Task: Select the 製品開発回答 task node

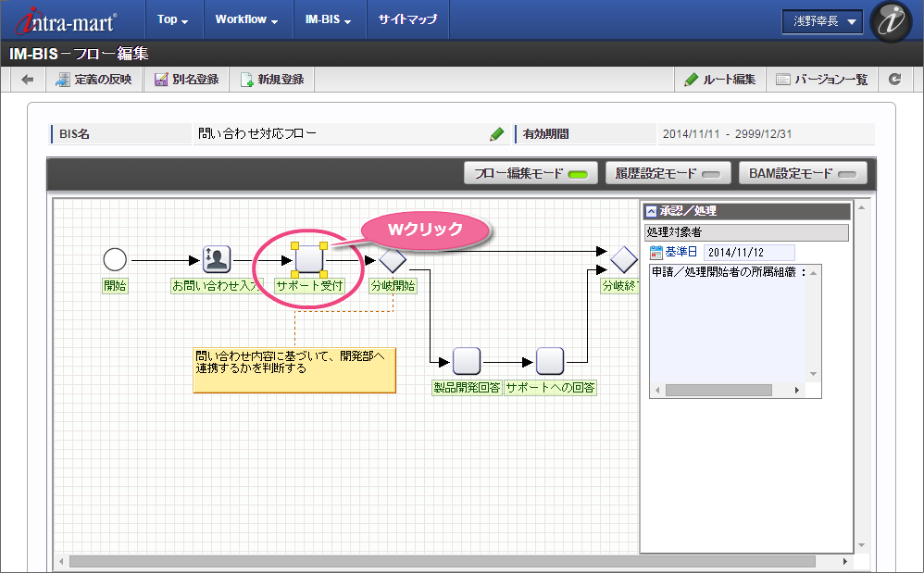Action: [467, 361]
